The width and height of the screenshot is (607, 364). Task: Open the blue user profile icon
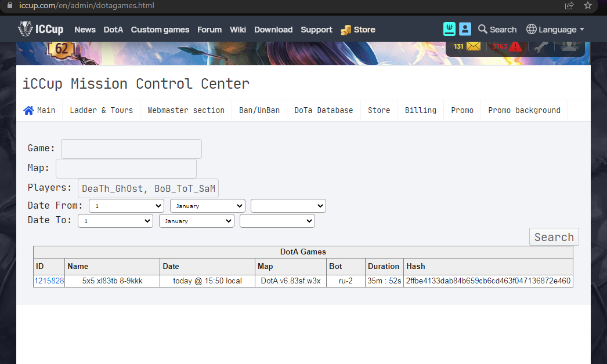coord(465,29)
